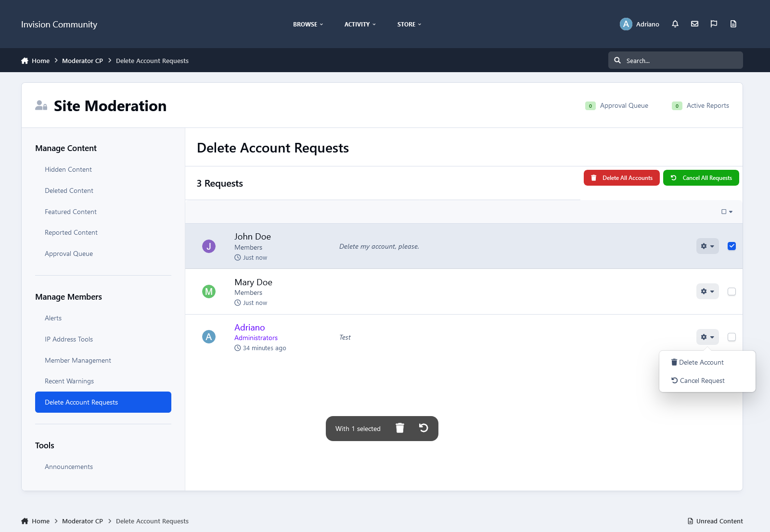Choose Delete Account from the popup menu
This screenshot has height=532, width=770.
(x=701, y=362)
